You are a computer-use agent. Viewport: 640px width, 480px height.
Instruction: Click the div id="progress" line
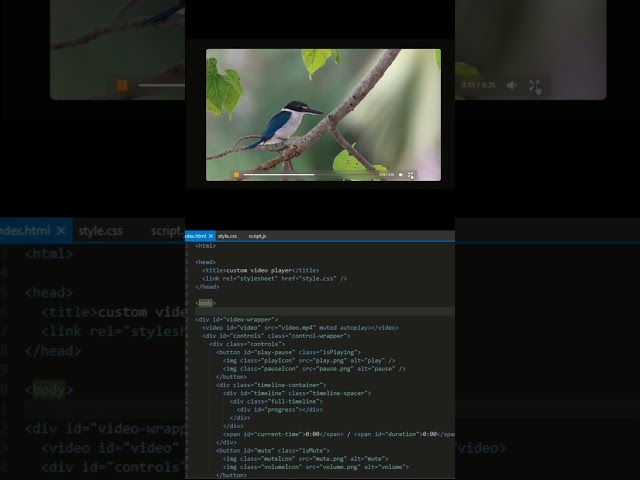(280, 409)
